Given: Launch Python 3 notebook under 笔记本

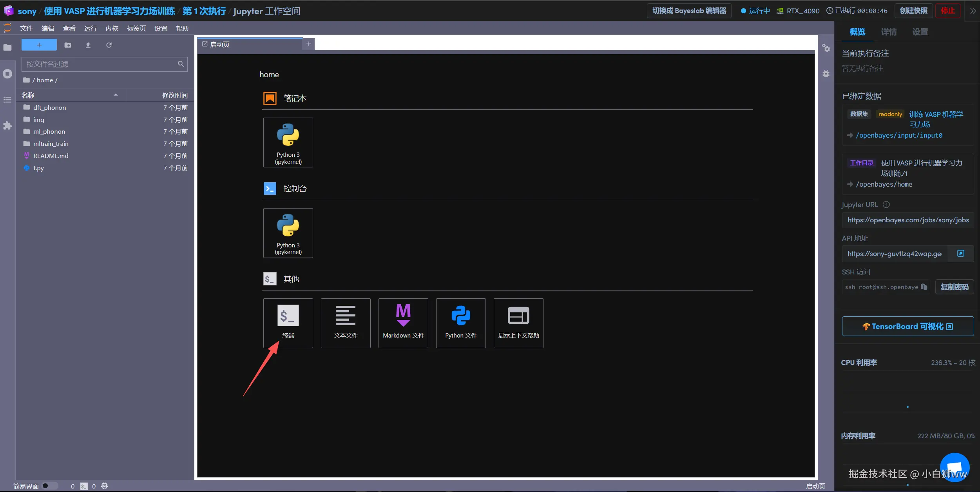Looking at the screenshot, I should (x=288, y=142).
